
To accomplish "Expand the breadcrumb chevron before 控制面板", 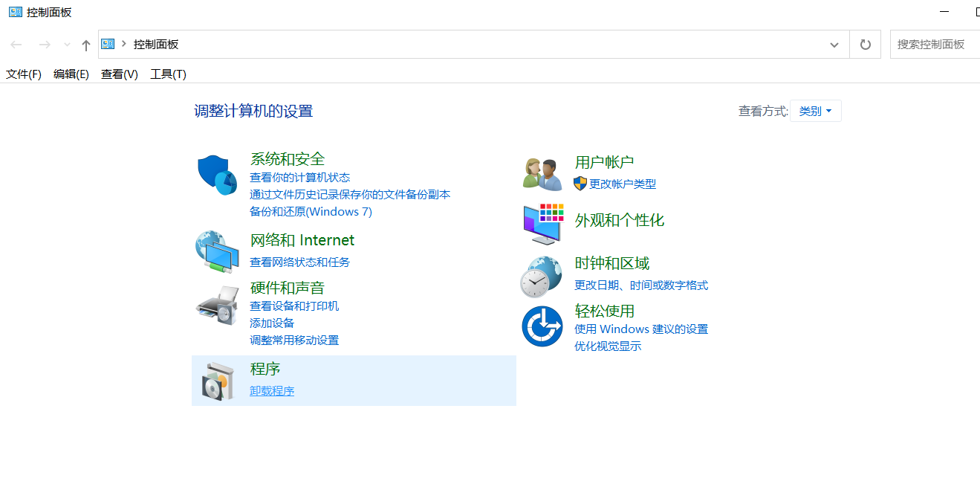I will click(124, 44).
